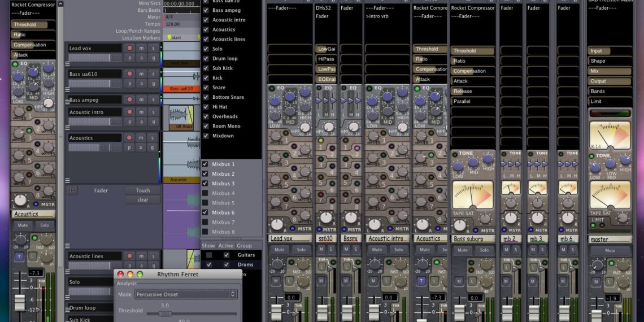The image size is (644, 322).
Task: Toggle the Lead vox strip EQ enable LED
Action: pos(272,88)
